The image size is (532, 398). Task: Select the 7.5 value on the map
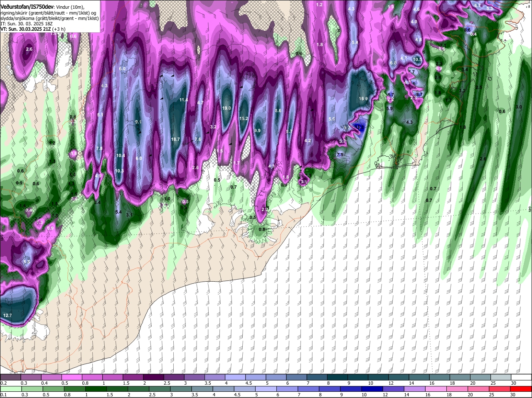340,155
